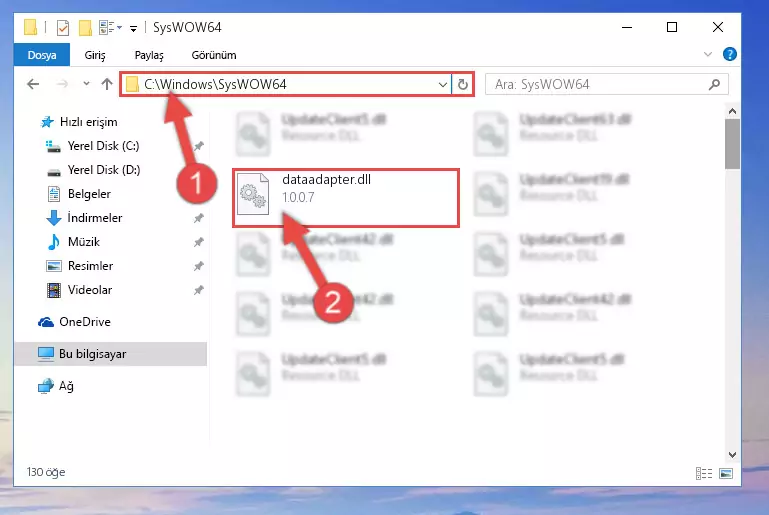The width and height of the screenshot is (769, 515).
Task: Open recent locations dropdown arrow
Action: tap(86, 84)
